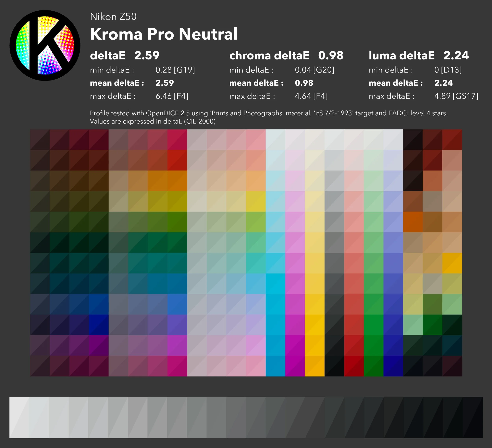Click the Kroma circular K logo
This screenshot has height=448, width=492.
point(45,45)
